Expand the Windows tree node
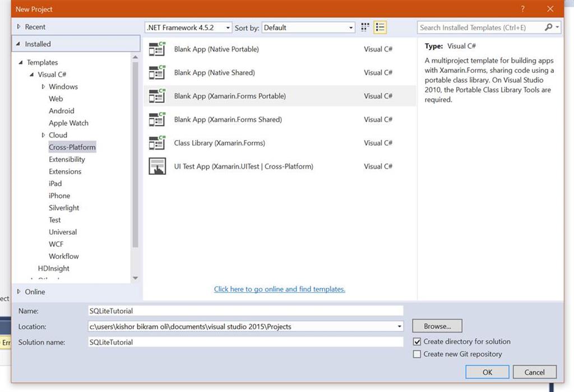The height and width of the screenshot is (392, 574). pyautogui.click(x=43, y=87)
